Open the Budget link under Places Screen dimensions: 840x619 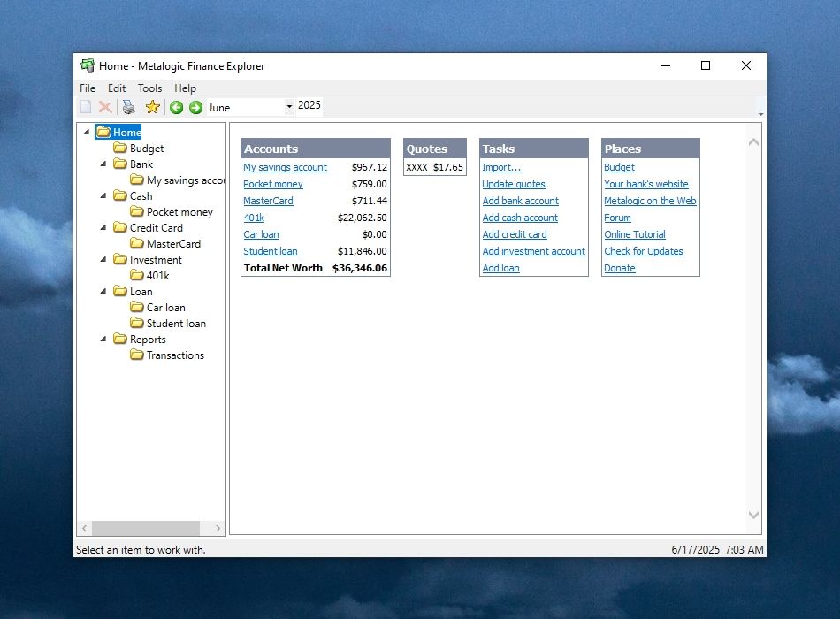point(619,167)
